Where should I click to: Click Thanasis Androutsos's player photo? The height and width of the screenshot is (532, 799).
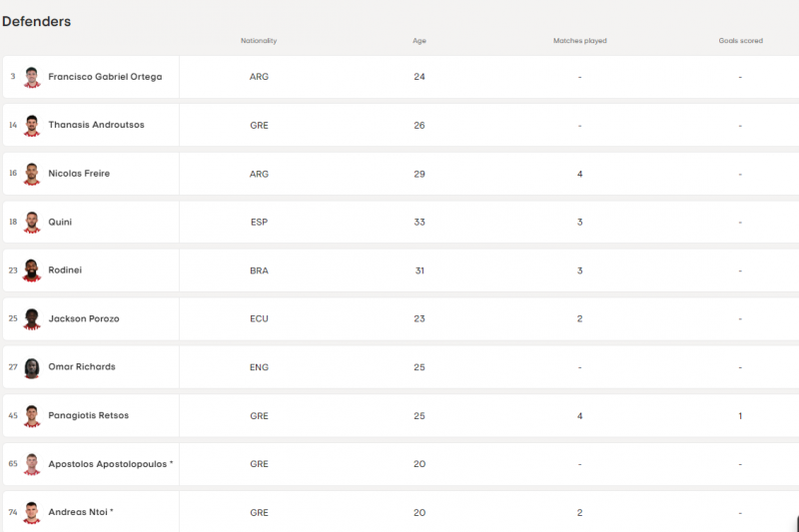click(32, 126)
